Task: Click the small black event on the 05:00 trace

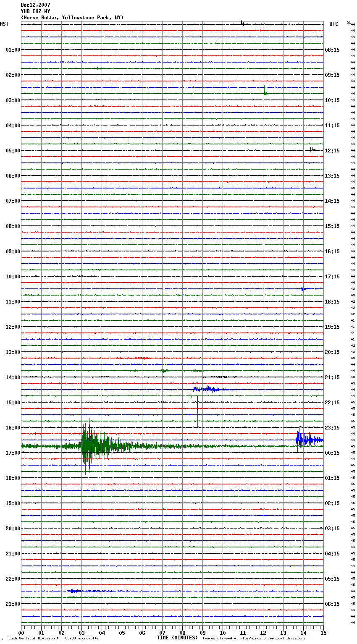Action: 313,149
